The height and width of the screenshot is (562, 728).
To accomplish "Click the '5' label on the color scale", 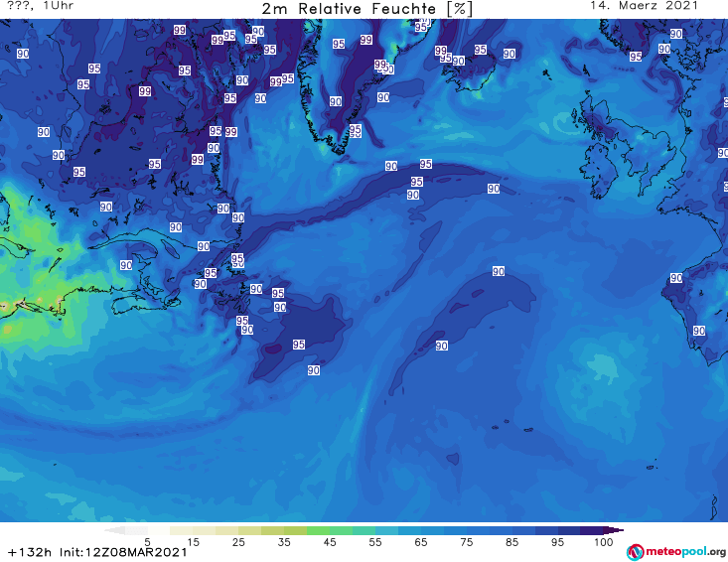I will pos(147,541).
